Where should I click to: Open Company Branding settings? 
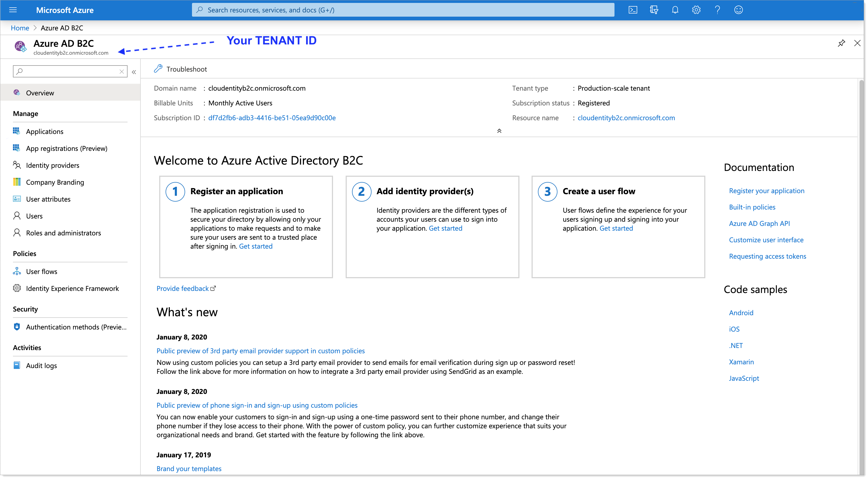coord(55,182)
